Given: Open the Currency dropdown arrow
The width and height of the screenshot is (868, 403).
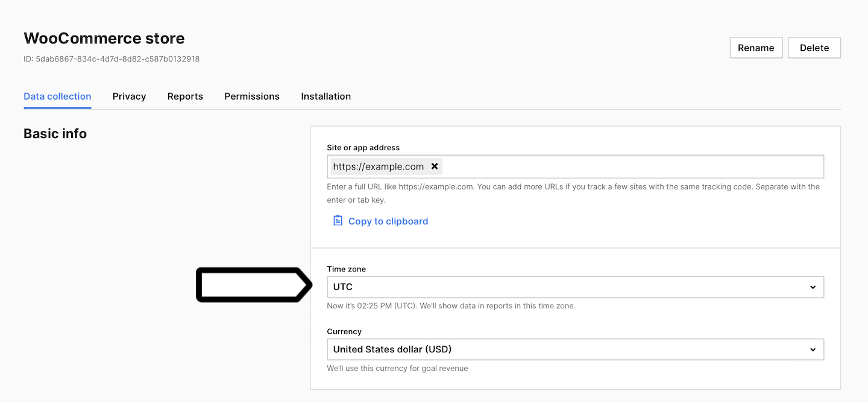Looking at the screenshot, I should click(x=813, y=349).
